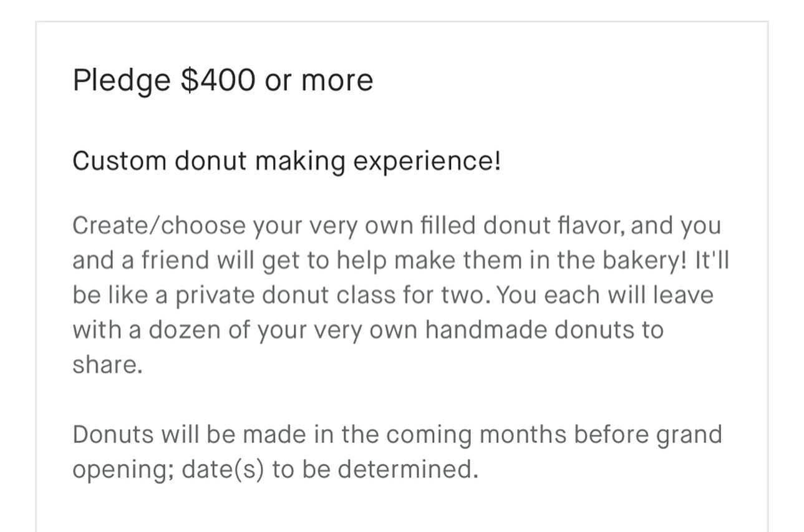Select the "Pledge $400 or more" reward heading

click(x=223, y=81)
